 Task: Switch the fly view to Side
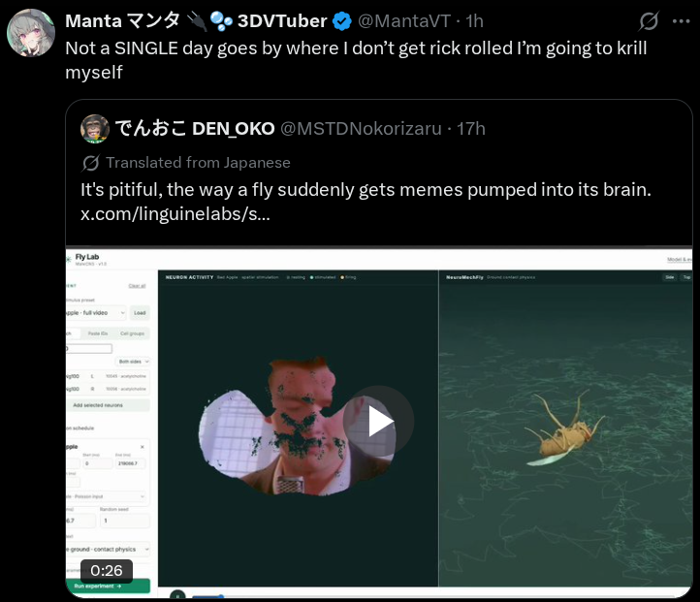click(x=670, y=277)
